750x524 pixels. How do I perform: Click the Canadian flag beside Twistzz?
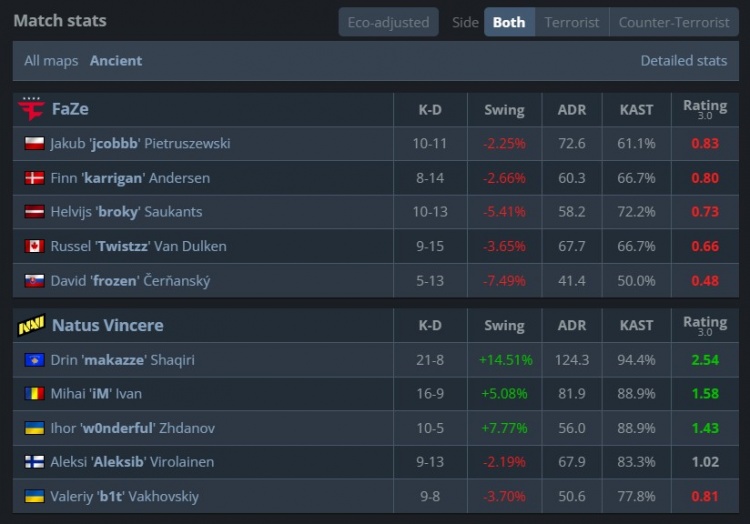34,246
